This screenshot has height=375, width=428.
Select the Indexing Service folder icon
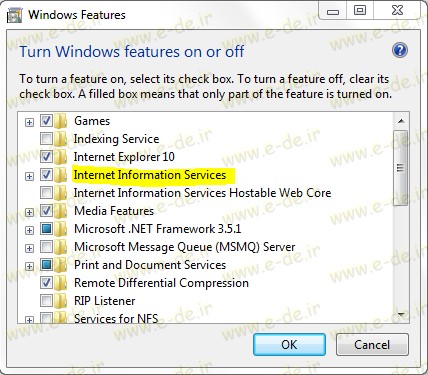point(61,139)
